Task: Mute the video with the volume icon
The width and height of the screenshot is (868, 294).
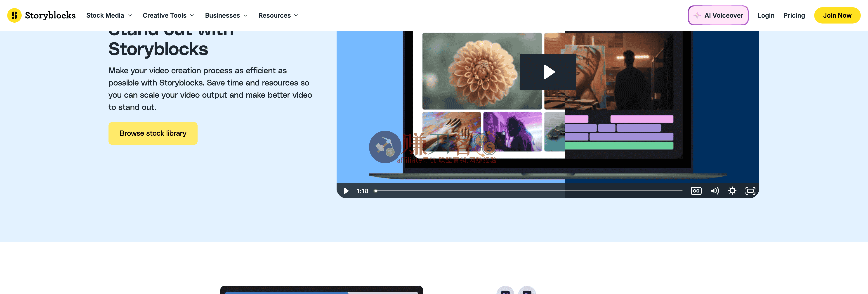Action: coord(714,191)
